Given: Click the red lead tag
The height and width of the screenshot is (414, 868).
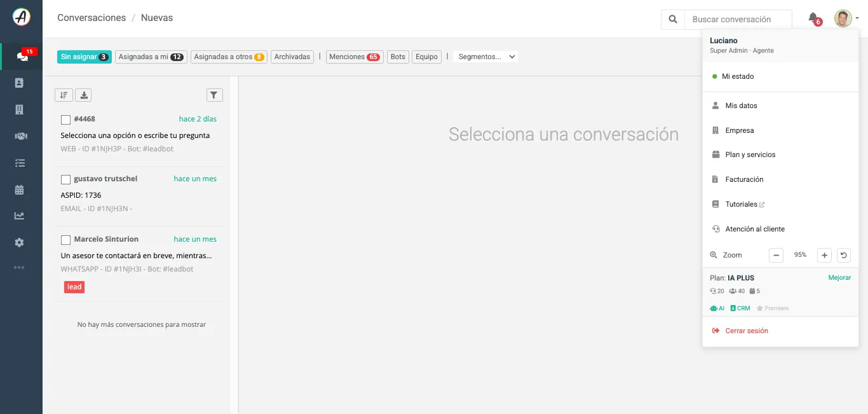Looking at the screenshot, I should (x=74, y=287).
